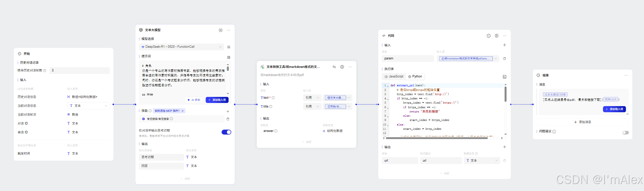644x191 pixels.
Task: Switch to Python language tab
Action: [415, 76]
